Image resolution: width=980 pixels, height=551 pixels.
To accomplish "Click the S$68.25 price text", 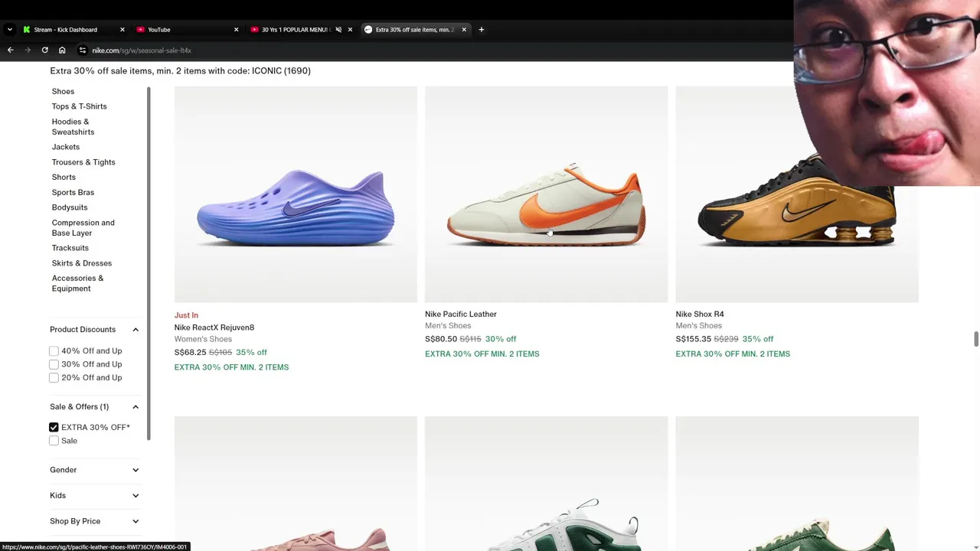I will click(190, 352).
